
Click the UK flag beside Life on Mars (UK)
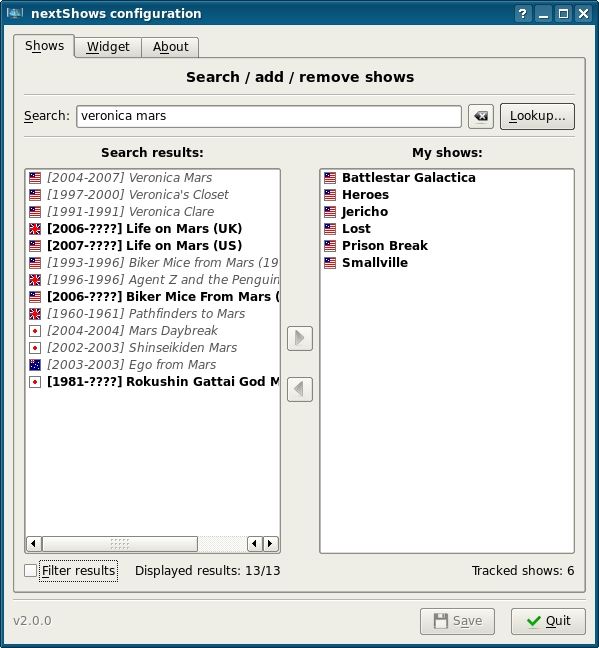point(35,229)
